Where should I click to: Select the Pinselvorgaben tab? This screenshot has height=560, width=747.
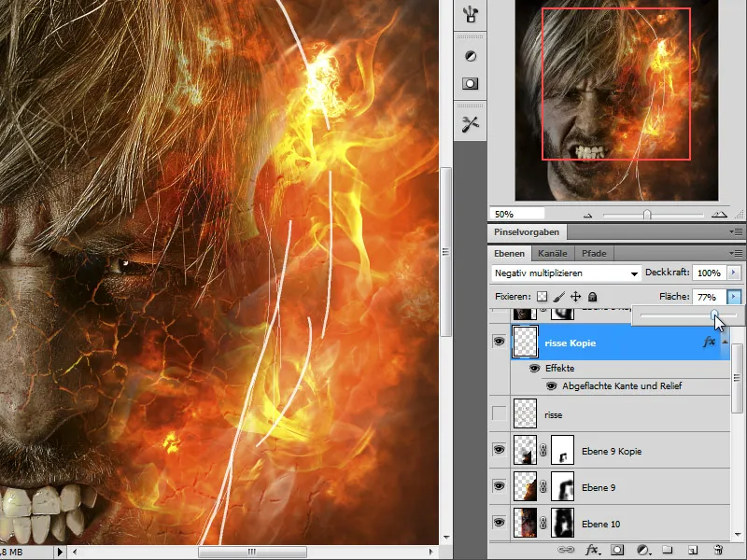click(x=527, y=232)
